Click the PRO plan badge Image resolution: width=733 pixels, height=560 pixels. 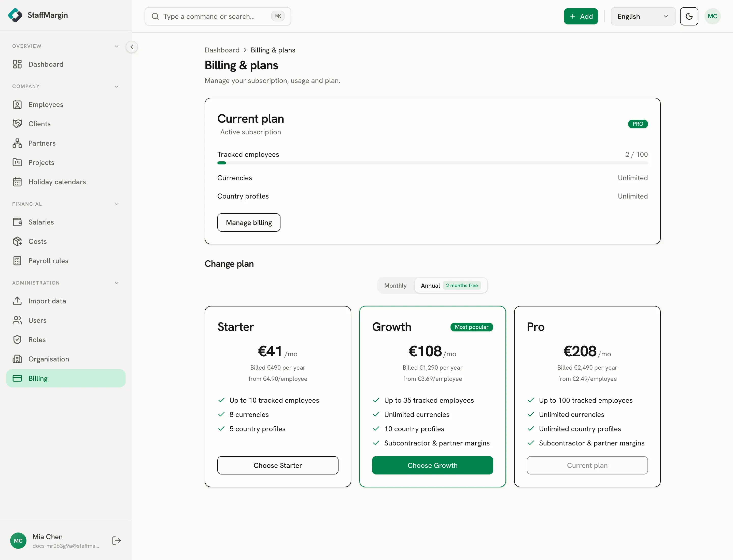(x=638, y=124)
